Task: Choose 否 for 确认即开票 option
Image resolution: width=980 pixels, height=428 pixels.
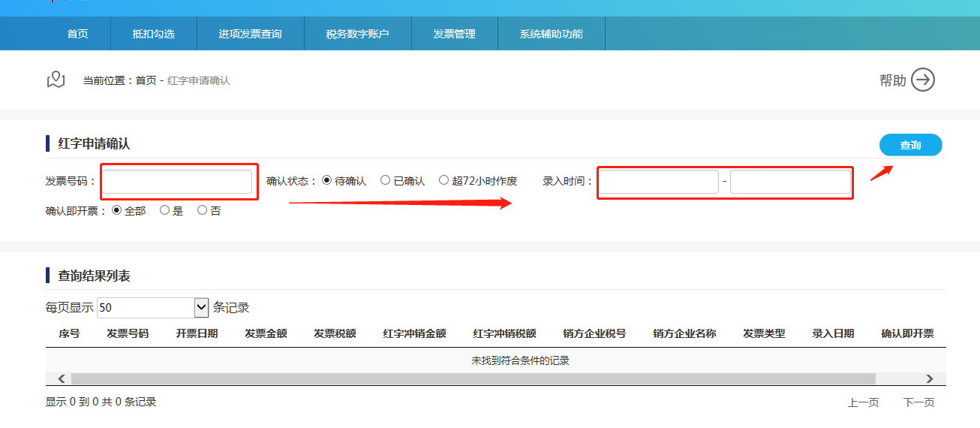Action: (202, 211)
